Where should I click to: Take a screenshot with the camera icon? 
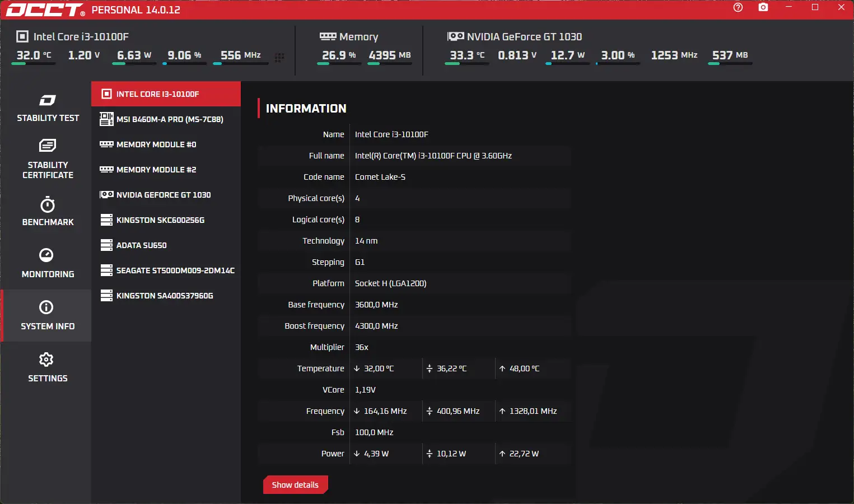(x=763, y=7)
